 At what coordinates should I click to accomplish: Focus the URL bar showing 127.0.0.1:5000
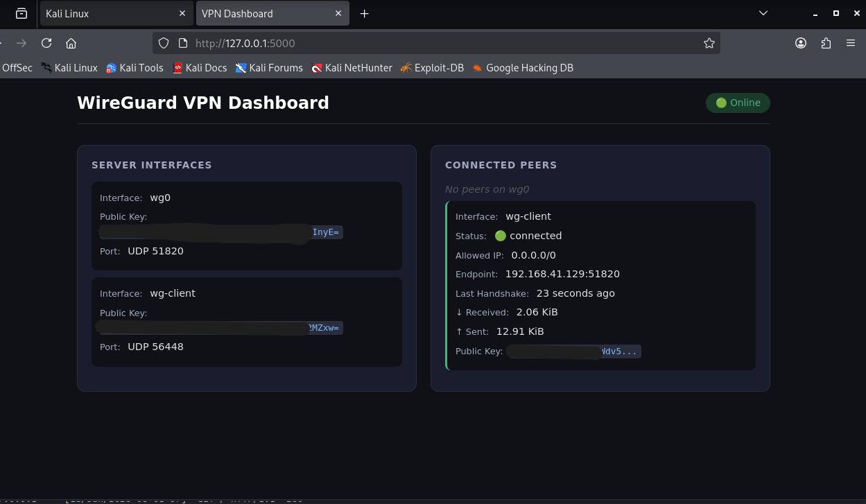436,43
